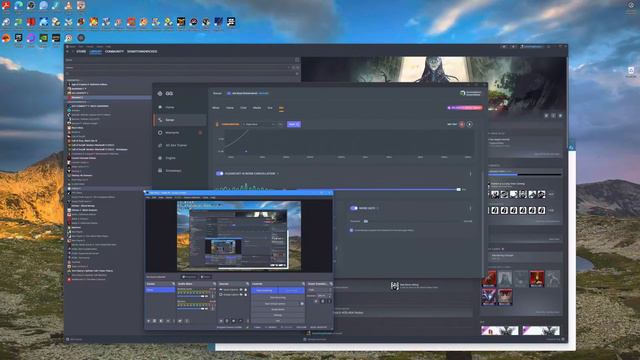The image size is (640, 360).
Task: Toggle visibility of first OBS source
Action: click(x=241, y=290)
